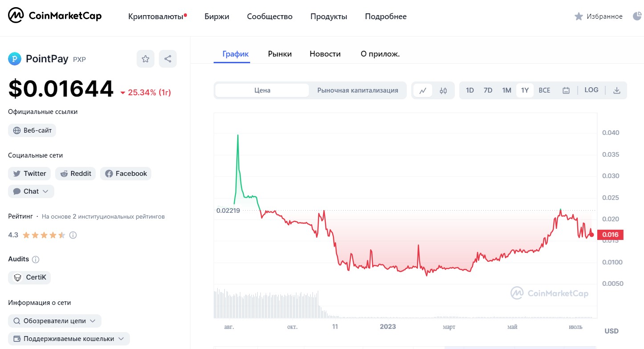Open Избранное watchlist
The height and width of the screenshot is (349, 644).
tap(599, 16)
